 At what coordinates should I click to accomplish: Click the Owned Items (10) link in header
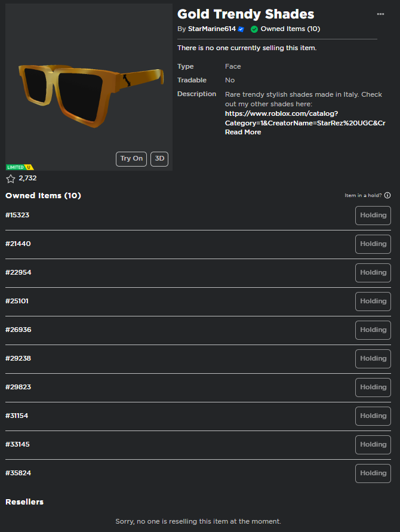tap(290, 29)
